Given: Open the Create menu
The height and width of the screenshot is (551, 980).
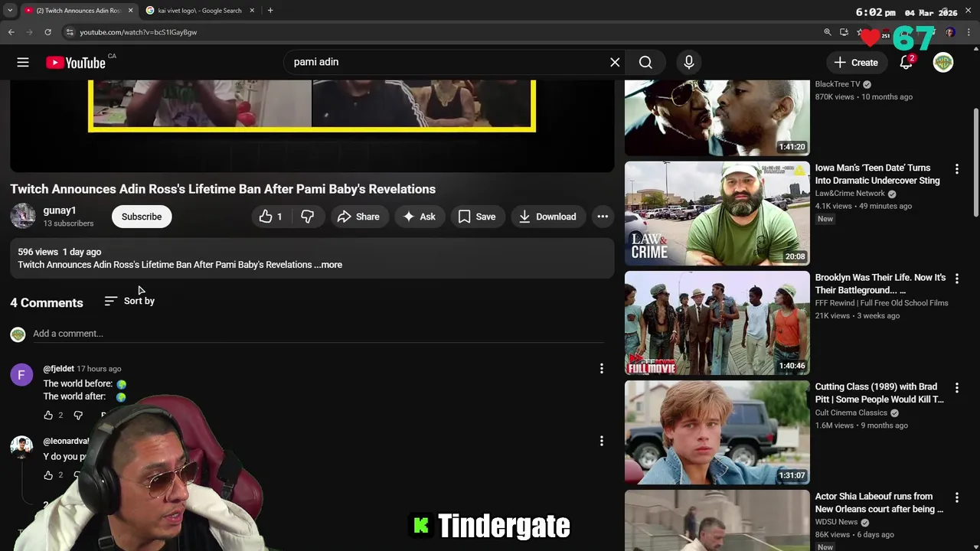Looking at the screenshot, I should coord(856,62).
